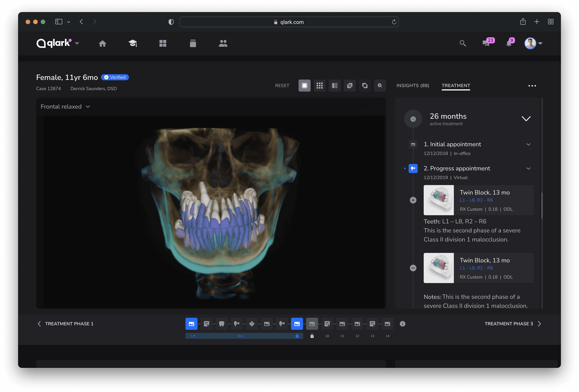The image size is (579, 392).
Task: Select the appliance step left of the warning step
Action: tap(237, 324)
